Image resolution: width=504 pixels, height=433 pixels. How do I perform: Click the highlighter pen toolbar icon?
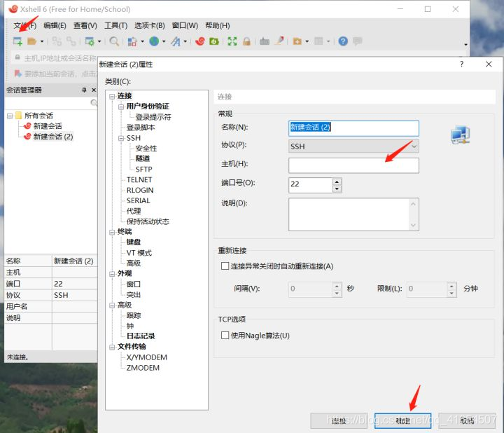(x=279, y=41)
